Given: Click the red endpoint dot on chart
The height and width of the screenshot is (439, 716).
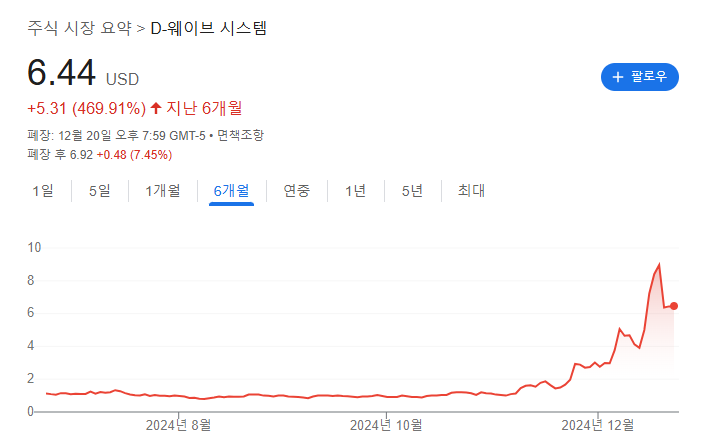Looking at the screenshot, I should click(674, 306).
